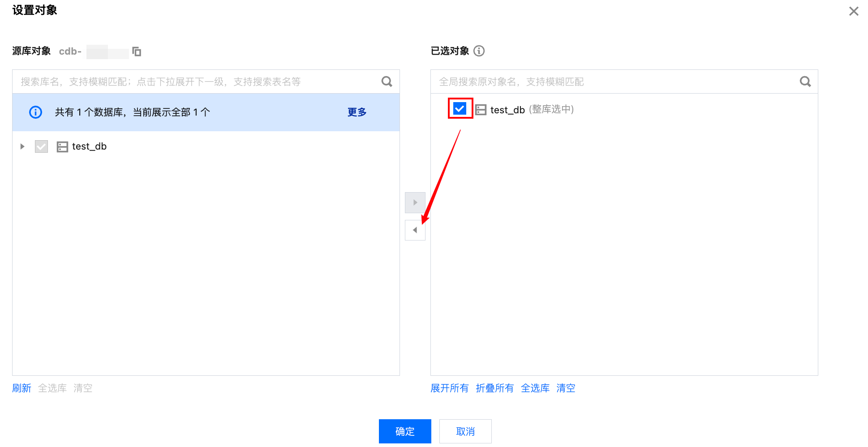
Task: Click 清空 under the source objects panel
Action: click(x=83, y=388)
